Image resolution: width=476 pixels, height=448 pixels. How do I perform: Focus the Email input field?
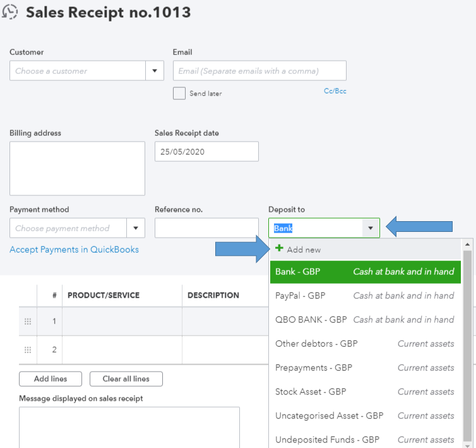tap(259, 71)
